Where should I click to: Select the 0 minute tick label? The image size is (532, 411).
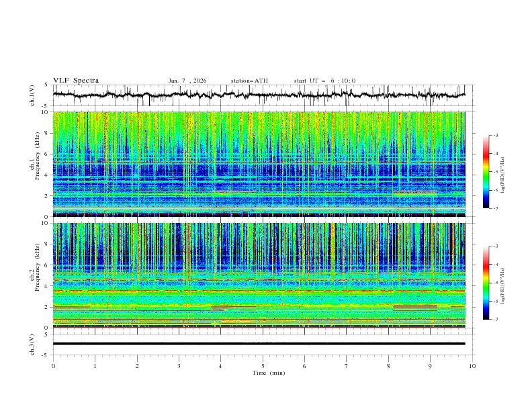click(53, 366)
